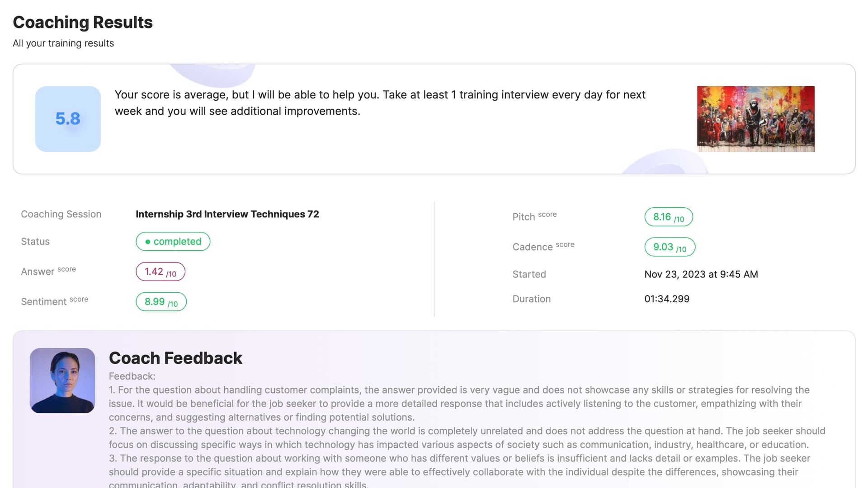Select the Sentiment score 8.99 badge

tap(161, 302)
